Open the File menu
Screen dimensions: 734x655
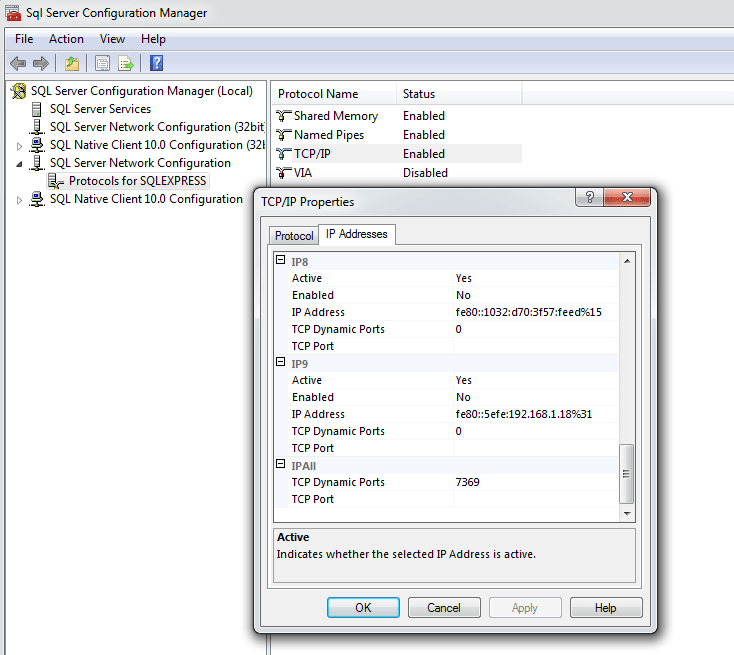tap(24, 39)
